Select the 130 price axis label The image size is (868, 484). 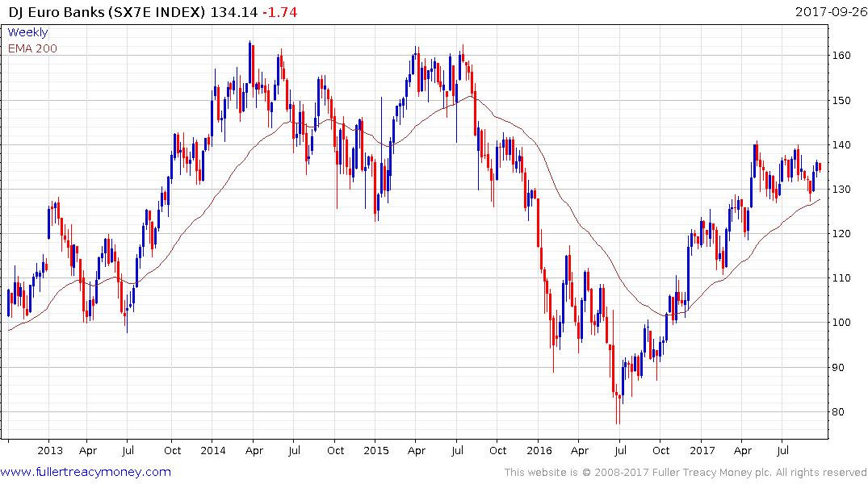point(841,190)
